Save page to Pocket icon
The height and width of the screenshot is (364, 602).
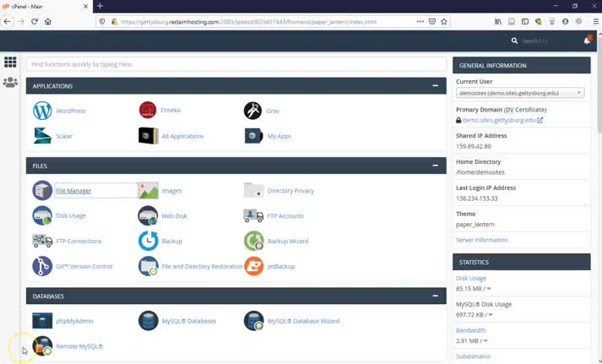tap(432, 21)
